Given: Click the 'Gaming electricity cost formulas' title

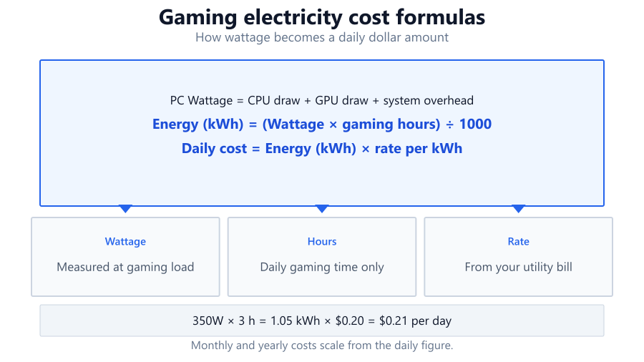Looking at the screenshot, I should pos(322,17).
